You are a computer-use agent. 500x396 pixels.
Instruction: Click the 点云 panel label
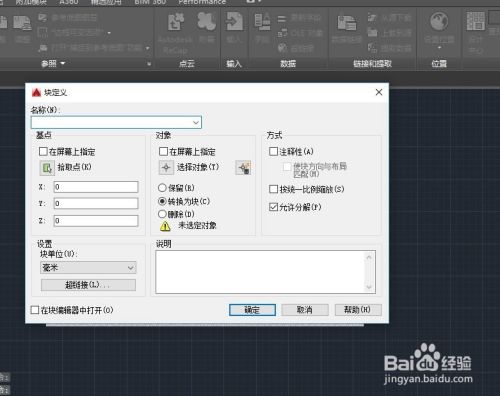pos(187,63)
